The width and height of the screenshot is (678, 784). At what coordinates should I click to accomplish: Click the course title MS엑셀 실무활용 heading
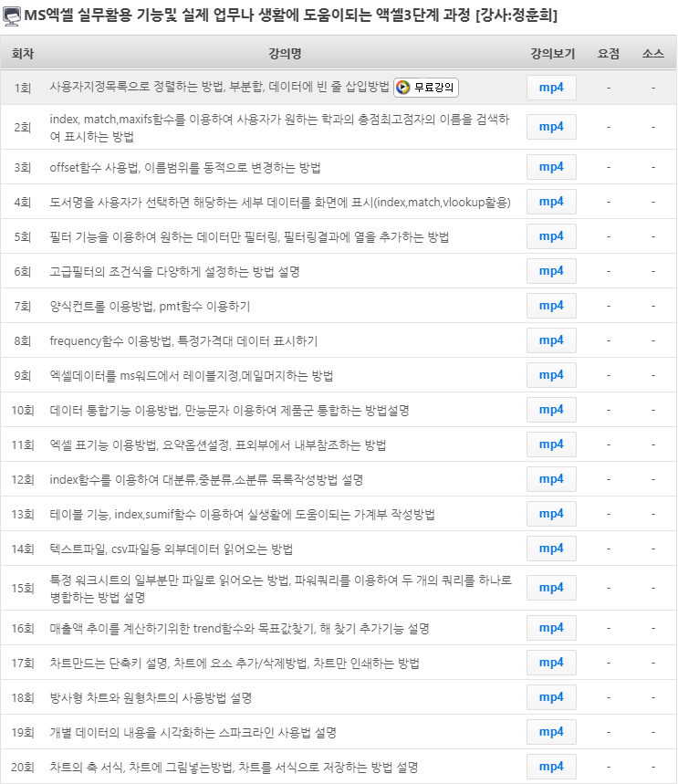coord(290,16)
